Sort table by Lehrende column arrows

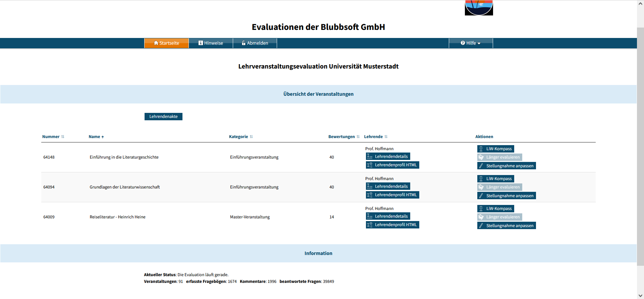(x=386, y=137)
